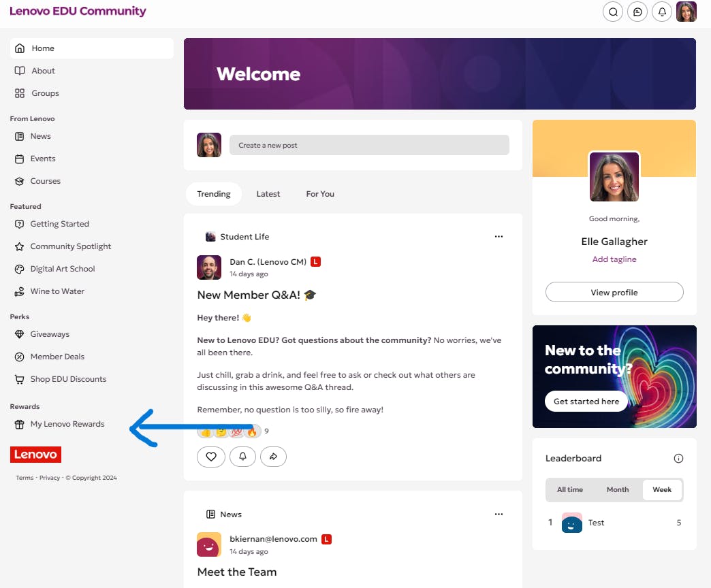Click the Member Deals percent icon

coord(20,357)
